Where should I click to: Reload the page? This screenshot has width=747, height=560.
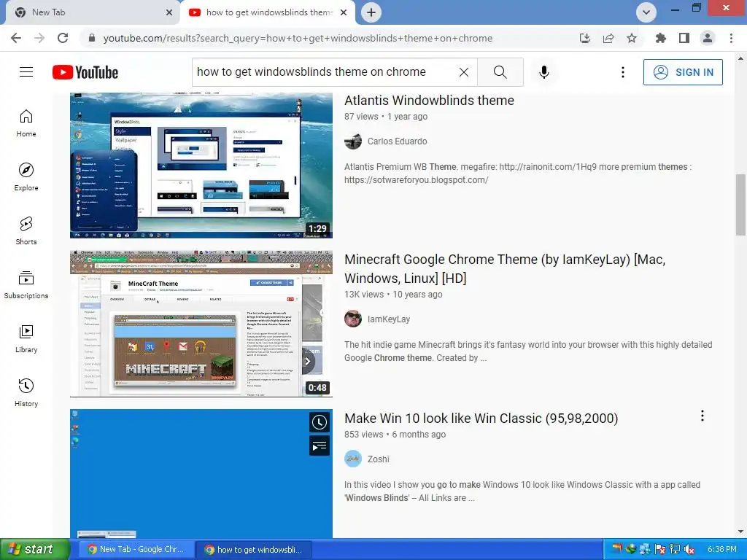63,38
